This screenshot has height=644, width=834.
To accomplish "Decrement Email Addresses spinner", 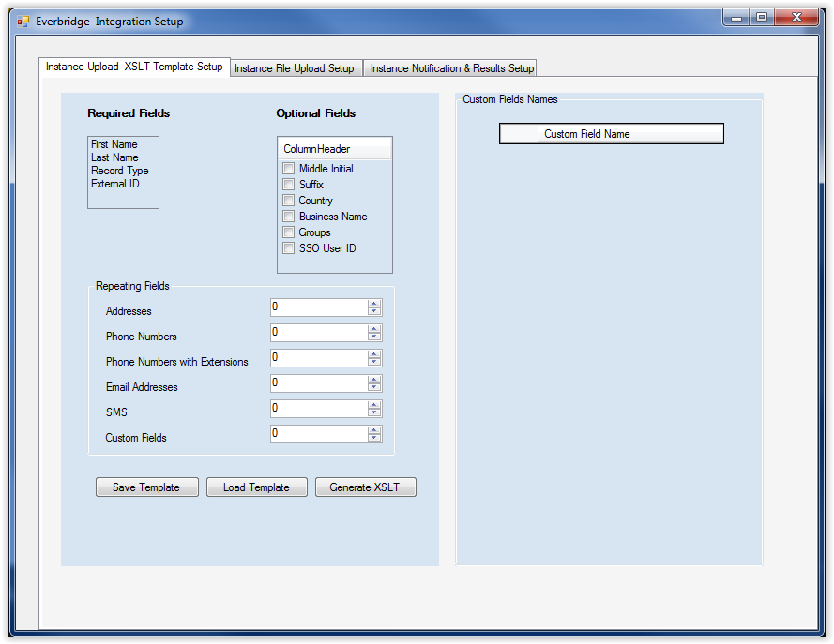I will [374, 387].
